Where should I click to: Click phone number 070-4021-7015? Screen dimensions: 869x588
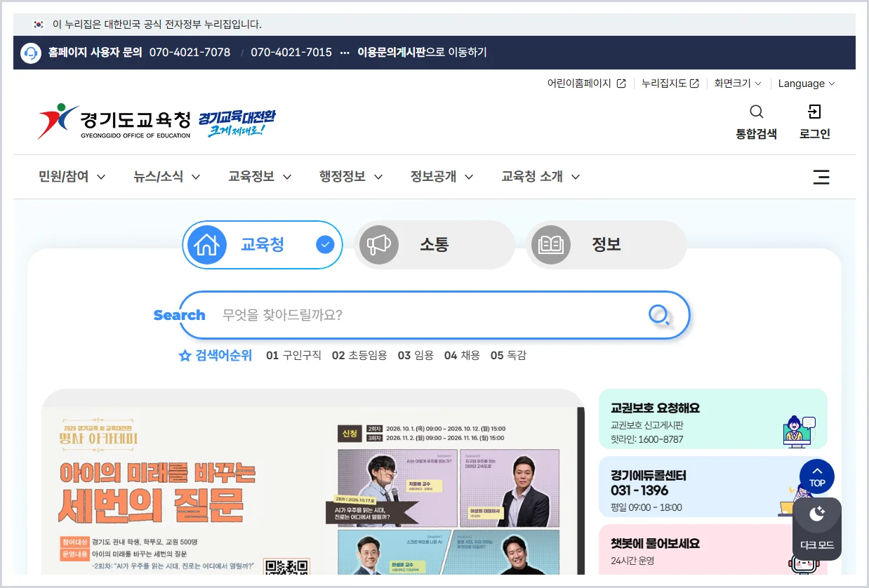tap(291, 53)
